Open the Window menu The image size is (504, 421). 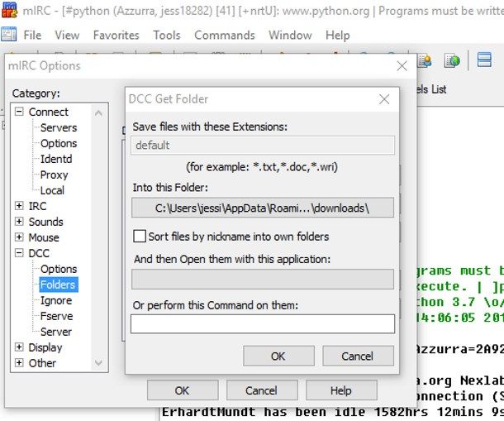290,35
